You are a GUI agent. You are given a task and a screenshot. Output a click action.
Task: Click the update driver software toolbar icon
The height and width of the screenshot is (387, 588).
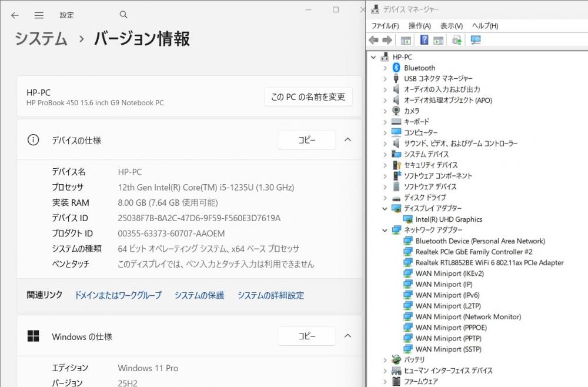(456, 40)
